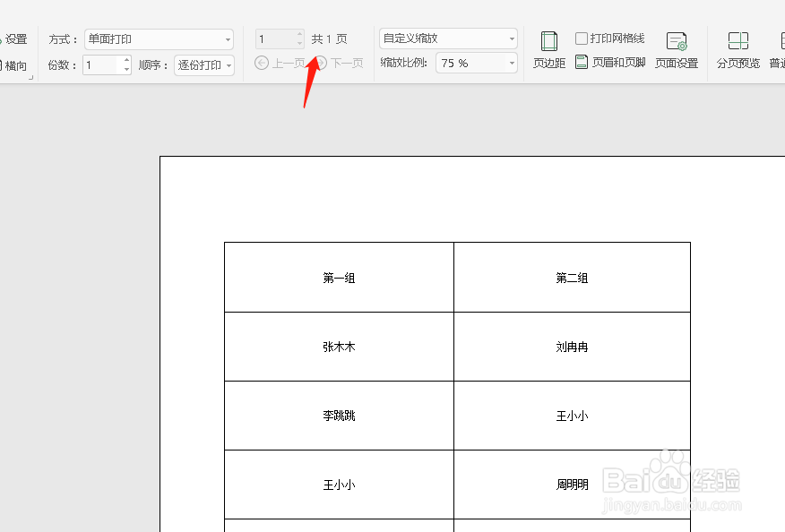The image size is (785, 532).
Task: Decrease the 份数 copies count
Action: click(x=126, y=70)
